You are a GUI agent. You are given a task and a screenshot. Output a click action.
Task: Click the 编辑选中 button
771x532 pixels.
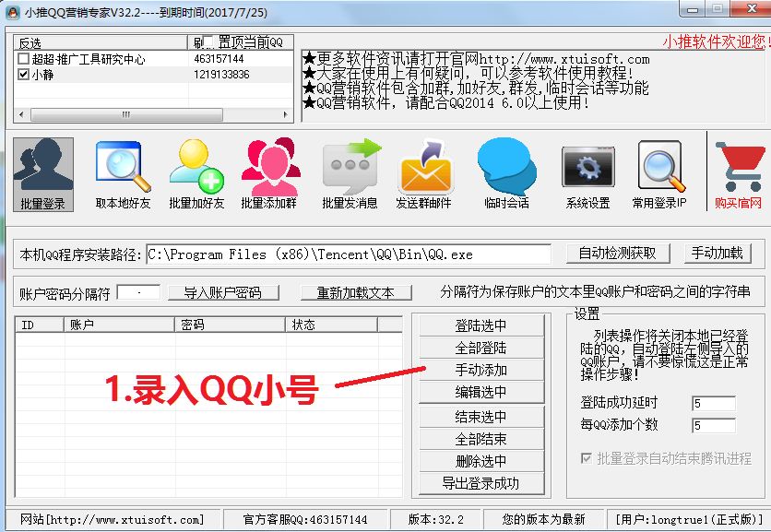click(x=481, y=392)
